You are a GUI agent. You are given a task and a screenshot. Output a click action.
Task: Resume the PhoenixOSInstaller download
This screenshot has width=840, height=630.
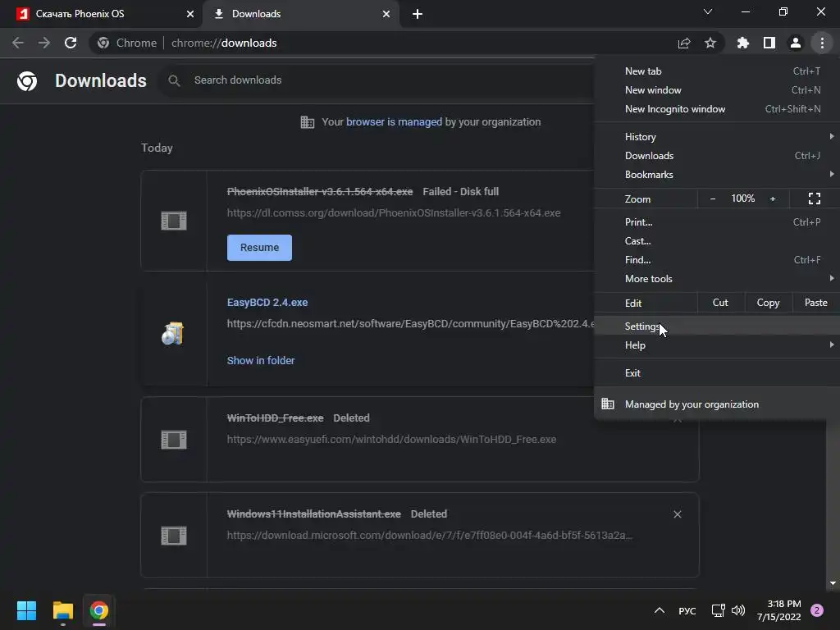pos(259,248)
